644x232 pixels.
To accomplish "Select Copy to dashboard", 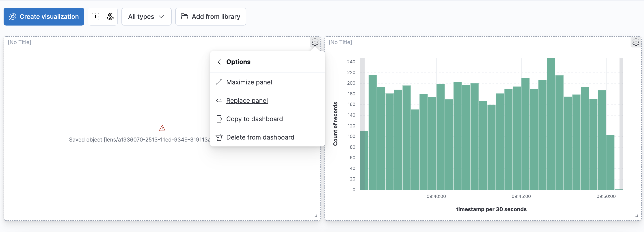I will coord(255,119).
